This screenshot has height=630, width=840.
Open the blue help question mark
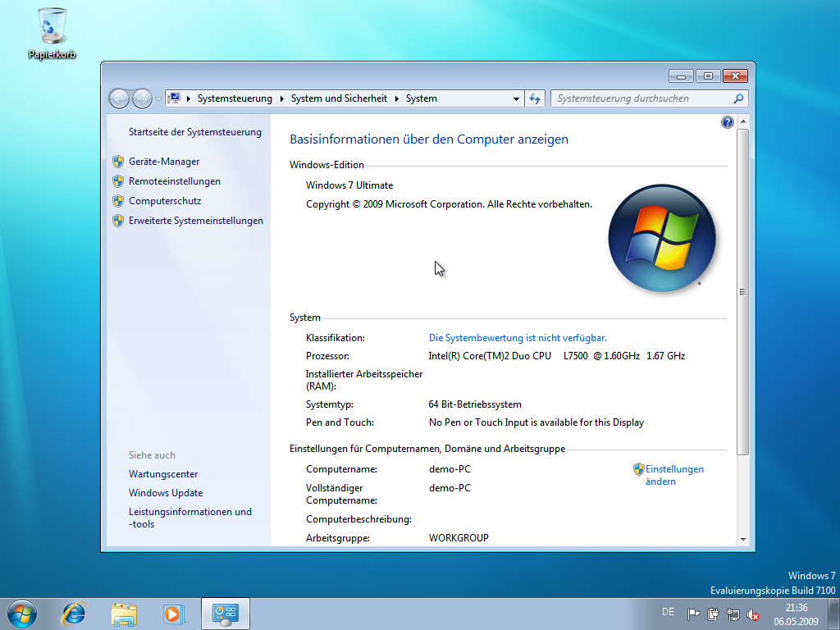tap(727, 123)
